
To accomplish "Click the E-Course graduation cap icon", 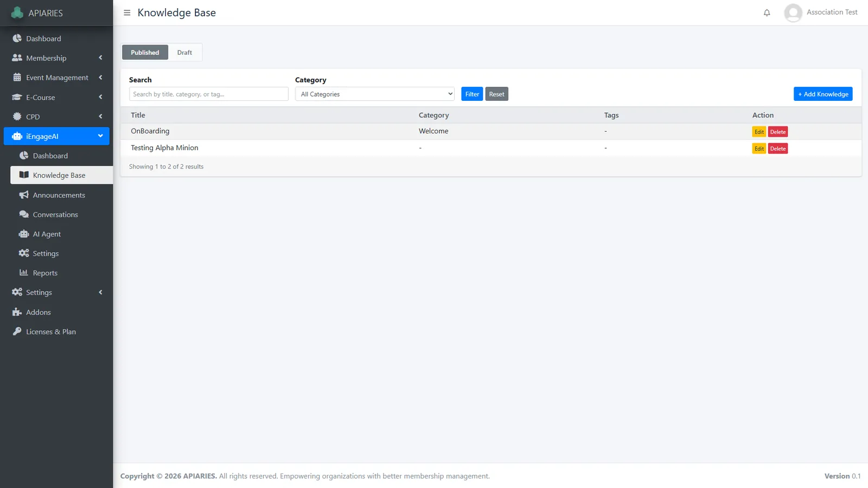I will 17,98.
